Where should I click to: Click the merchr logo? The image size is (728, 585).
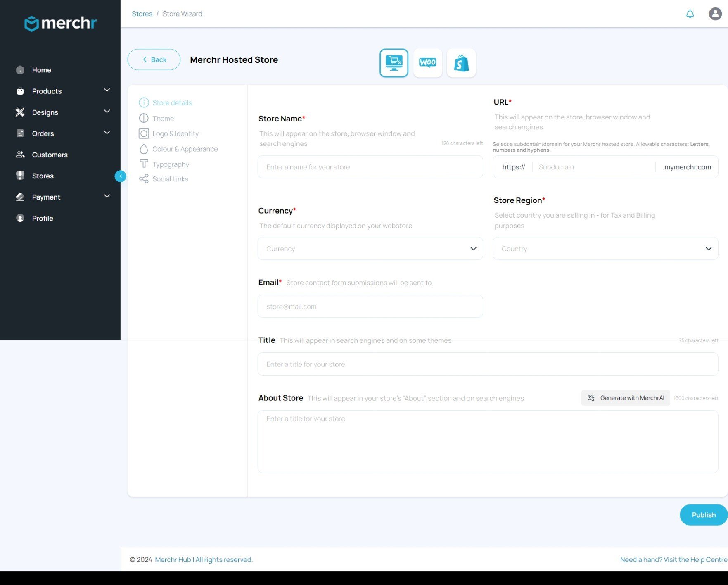60,23
